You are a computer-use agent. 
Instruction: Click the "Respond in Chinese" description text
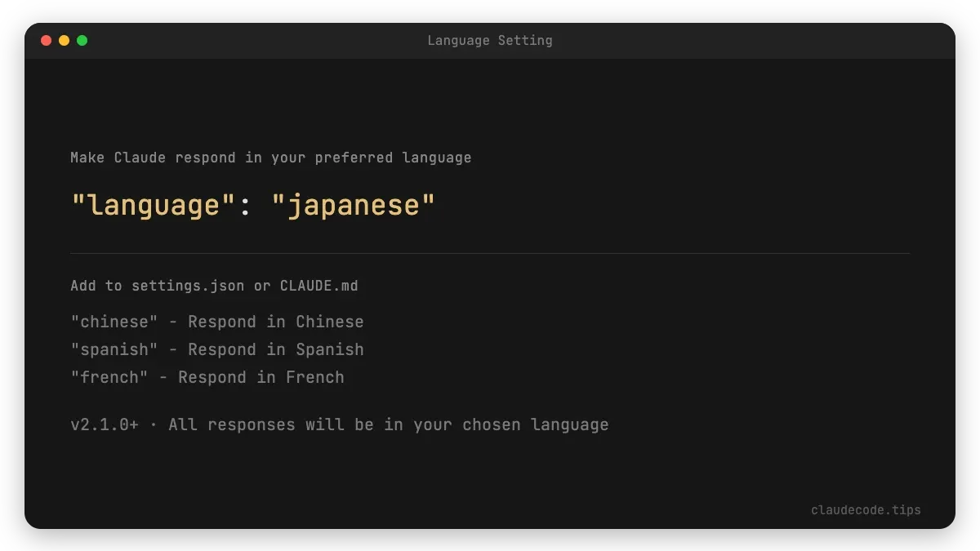[x=275, y=321]
